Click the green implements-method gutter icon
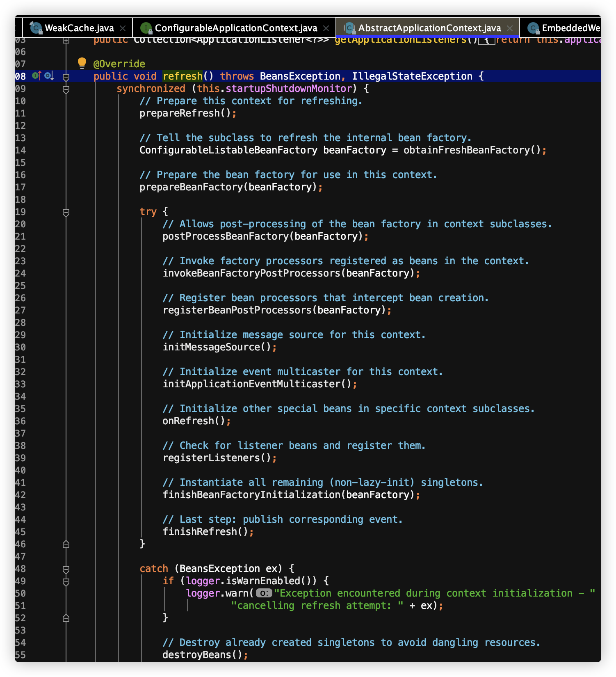Screen dimensions: 616x677 (x=37, y=75)
